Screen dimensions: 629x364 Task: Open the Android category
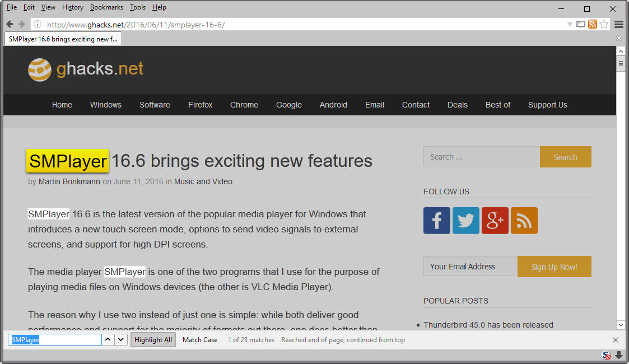[333, 105]
